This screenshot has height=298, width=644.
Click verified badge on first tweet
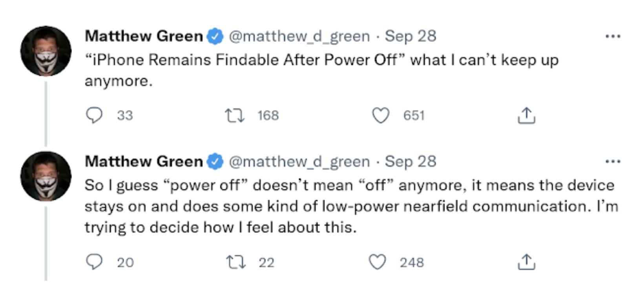[x=215, y=37]
